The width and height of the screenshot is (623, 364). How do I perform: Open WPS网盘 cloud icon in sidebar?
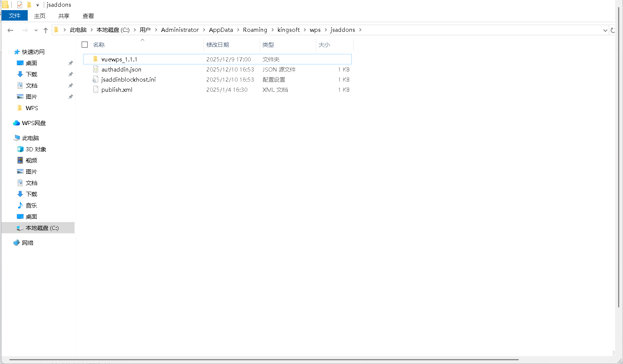pyautogui.click(x=16, y=123)
